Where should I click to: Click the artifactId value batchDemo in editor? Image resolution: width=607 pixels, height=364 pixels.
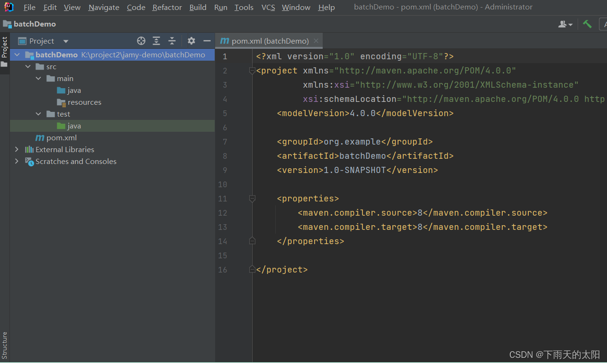362,156
